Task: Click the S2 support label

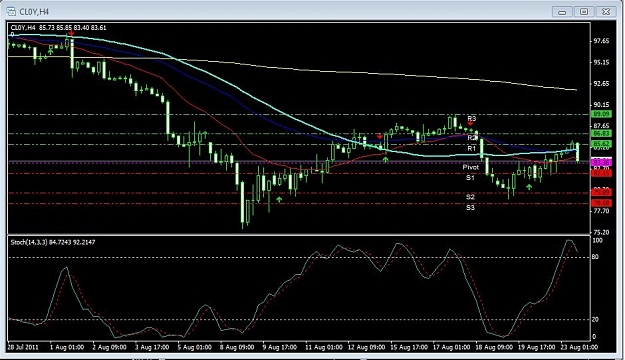Action: coord(470,197)
